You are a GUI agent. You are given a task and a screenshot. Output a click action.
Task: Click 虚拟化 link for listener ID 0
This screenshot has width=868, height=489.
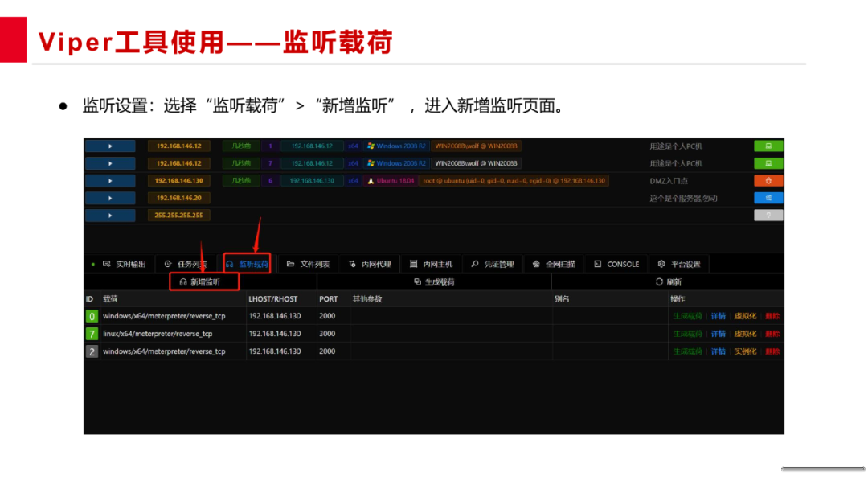click(745, 316)
